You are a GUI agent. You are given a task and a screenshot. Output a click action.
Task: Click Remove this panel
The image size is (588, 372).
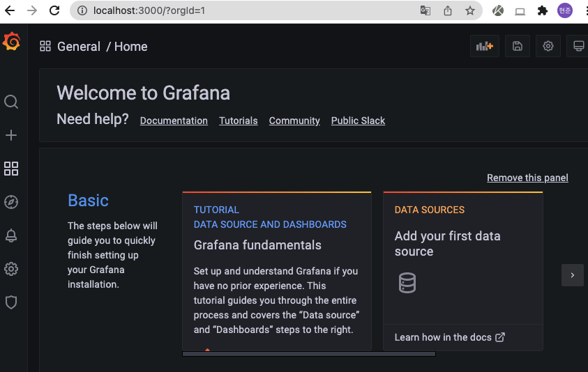[527, 178]
